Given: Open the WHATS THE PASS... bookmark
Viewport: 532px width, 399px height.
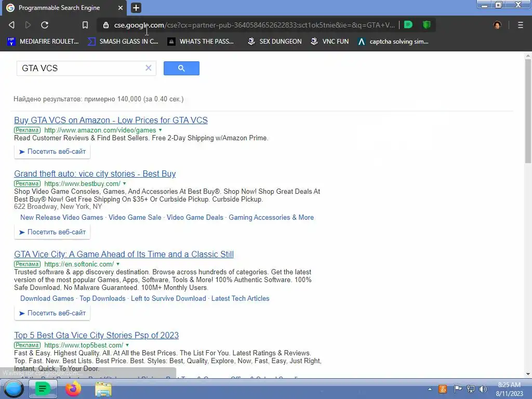Looking at the screenshot, I should pyautogui.click(x=201, y=42).
